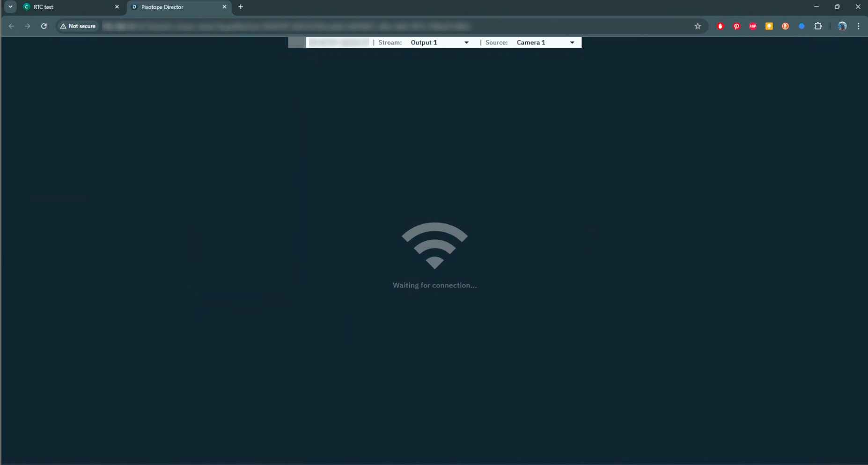Open the red hand blocker extension

click(x=721, y=26)
